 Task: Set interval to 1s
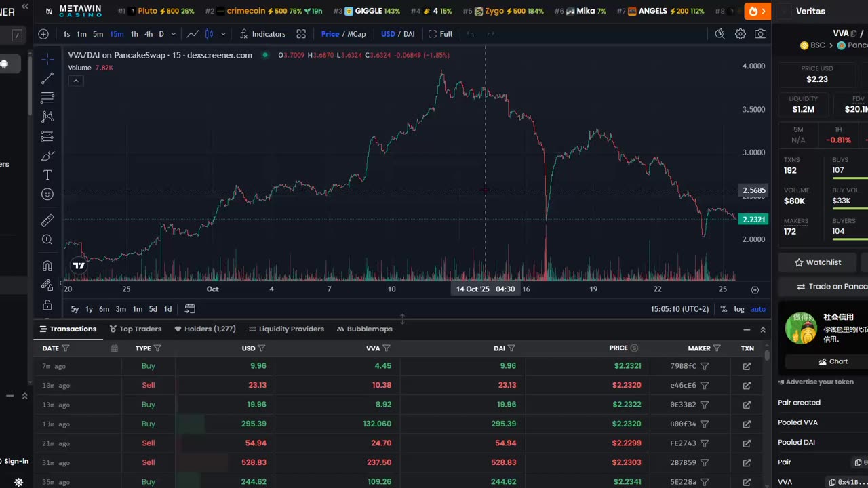point(66,34)
